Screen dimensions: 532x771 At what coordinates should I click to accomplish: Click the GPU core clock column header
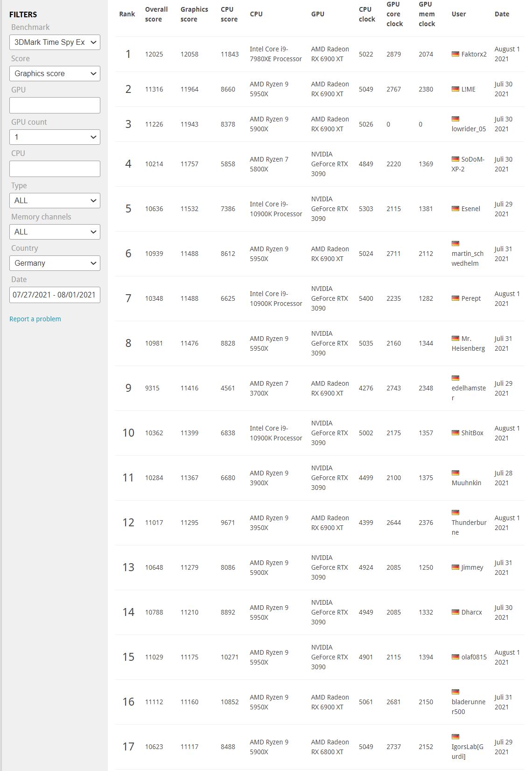[x=394, y=14]
